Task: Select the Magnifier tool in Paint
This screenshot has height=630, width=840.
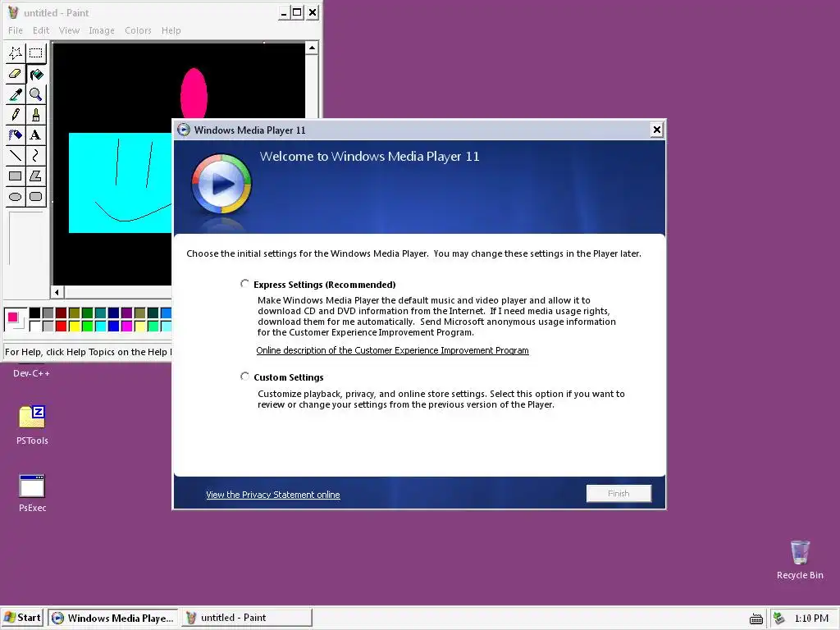Action: pyautogui.click(x=36, y=94)
